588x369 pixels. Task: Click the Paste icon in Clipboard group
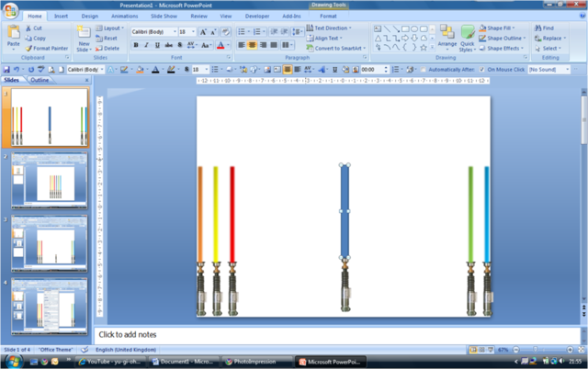point(13,35)
